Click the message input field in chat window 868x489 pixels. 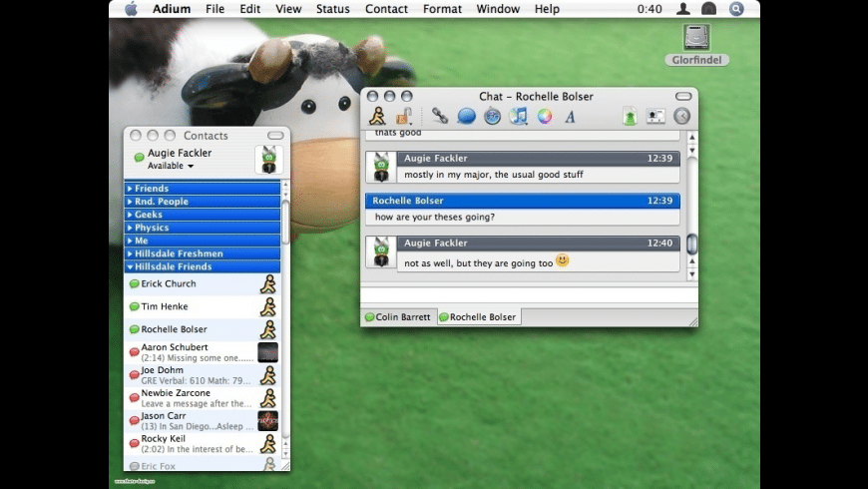coord(529,294)
